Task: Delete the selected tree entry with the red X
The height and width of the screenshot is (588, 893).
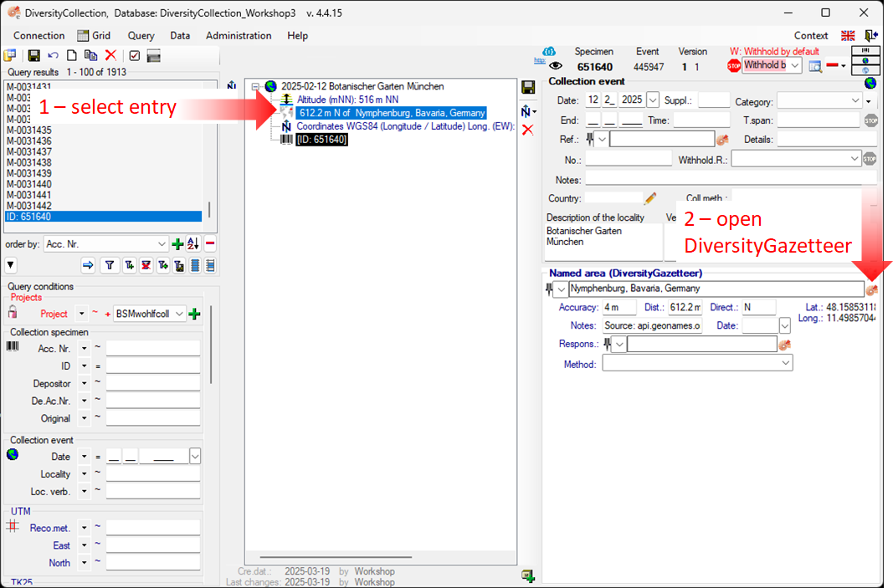Action: (x=528, y=130)
